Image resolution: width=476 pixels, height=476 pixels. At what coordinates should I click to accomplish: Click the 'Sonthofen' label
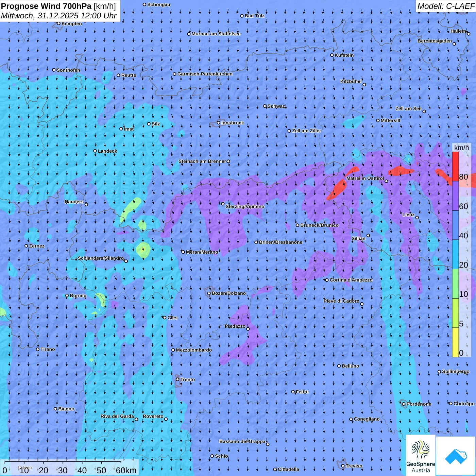coord(68,70)
